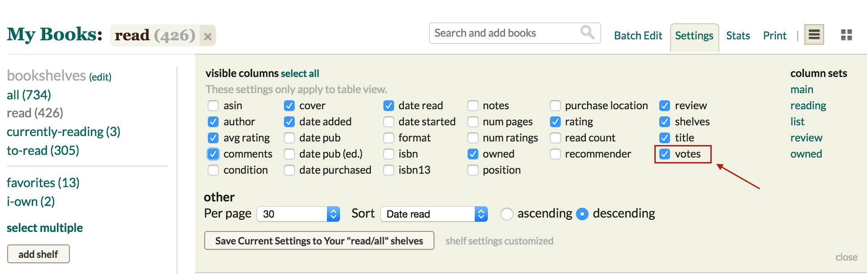The height and width of the screenshot is (274, 868).
Task: Enable the asin column checkbox
Action: click(213, 106)
